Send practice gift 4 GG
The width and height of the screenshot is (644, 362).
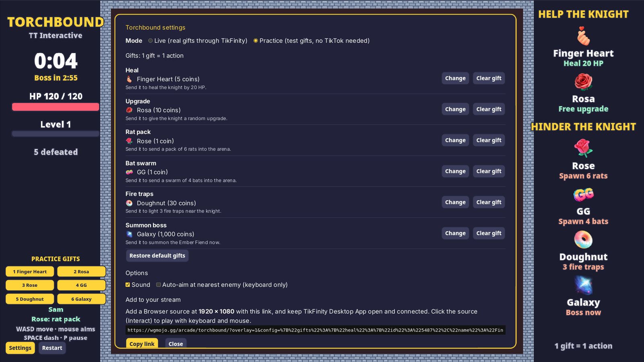[x=81, y=286]
